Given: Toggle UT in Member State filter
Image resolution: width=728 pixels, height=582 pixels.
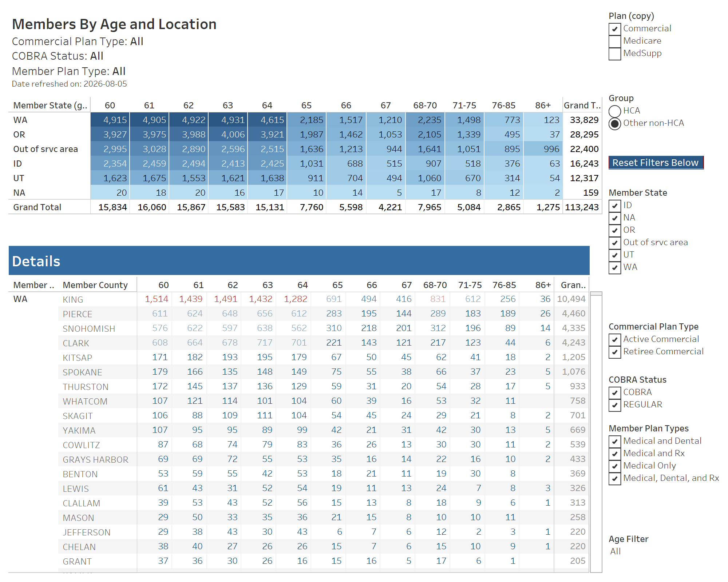Looking at the screenshot, I should pyautogui.click(x=615, y=255).
